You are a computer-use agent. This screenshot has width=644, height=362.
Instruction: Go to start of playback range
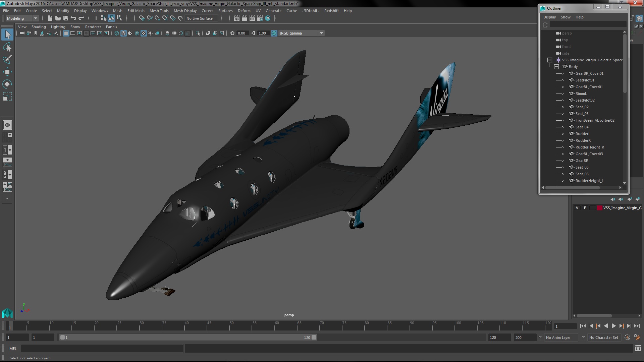pyautogui.click(x=583, y=326)
